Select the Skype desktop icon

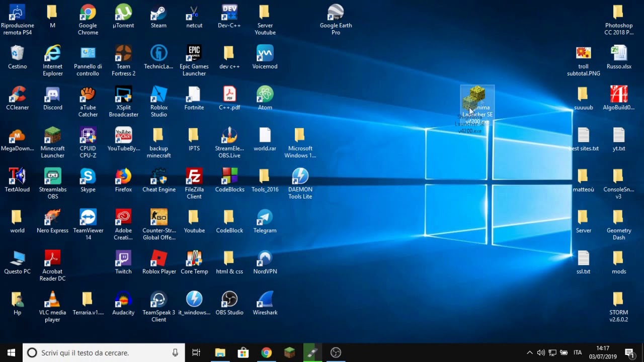[x=88, y=180]
